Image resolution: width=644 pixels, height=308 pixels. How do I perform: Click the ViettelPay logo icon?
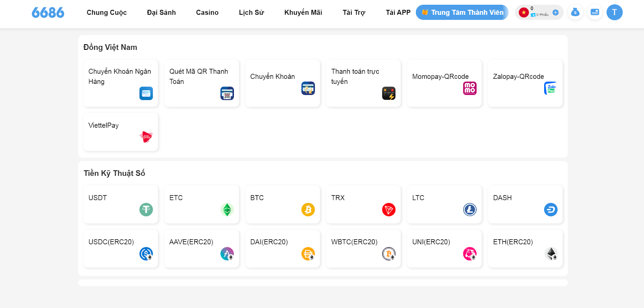pos(146,137)
